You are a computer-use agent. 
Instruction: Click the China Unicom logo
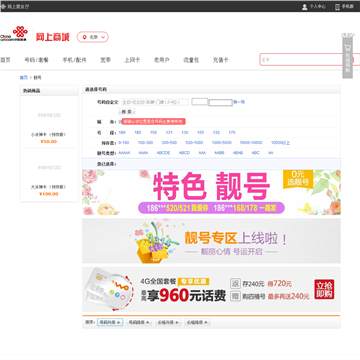click(14, 34)
